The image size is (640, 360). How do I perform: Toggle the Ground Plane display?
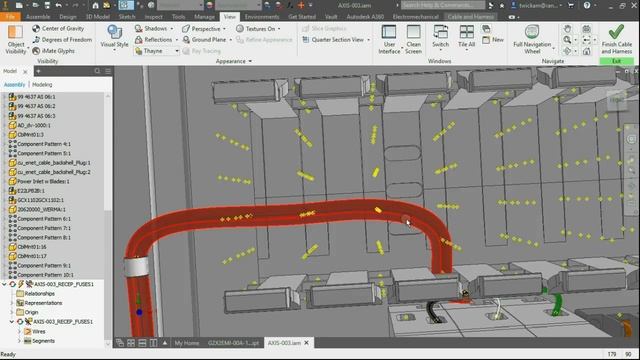[204, 40]
